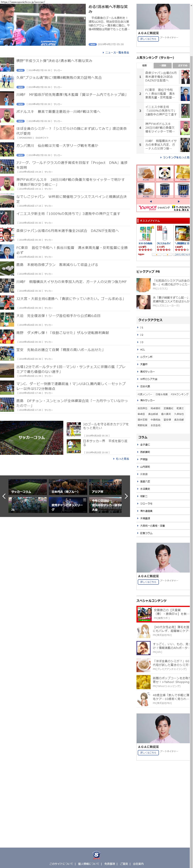
Task: Open 個人情報について footer link
Action: click(88, 864)
